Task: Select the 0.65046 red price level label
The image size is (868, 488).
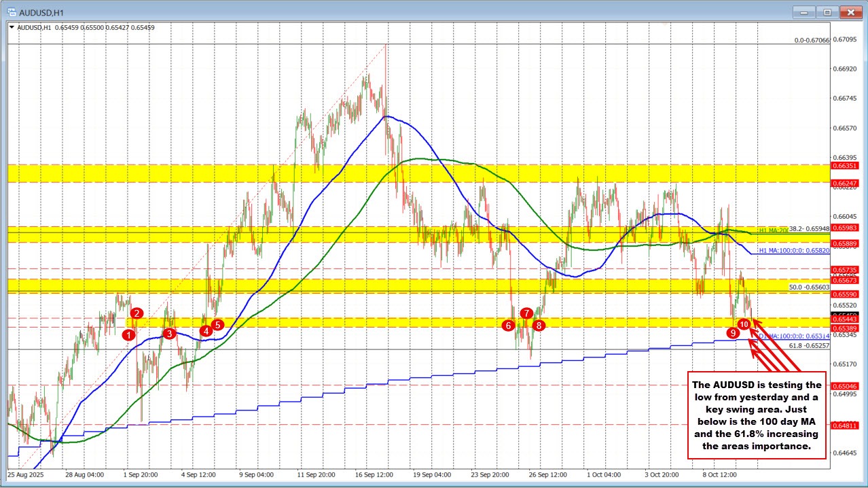Action: 846,385
